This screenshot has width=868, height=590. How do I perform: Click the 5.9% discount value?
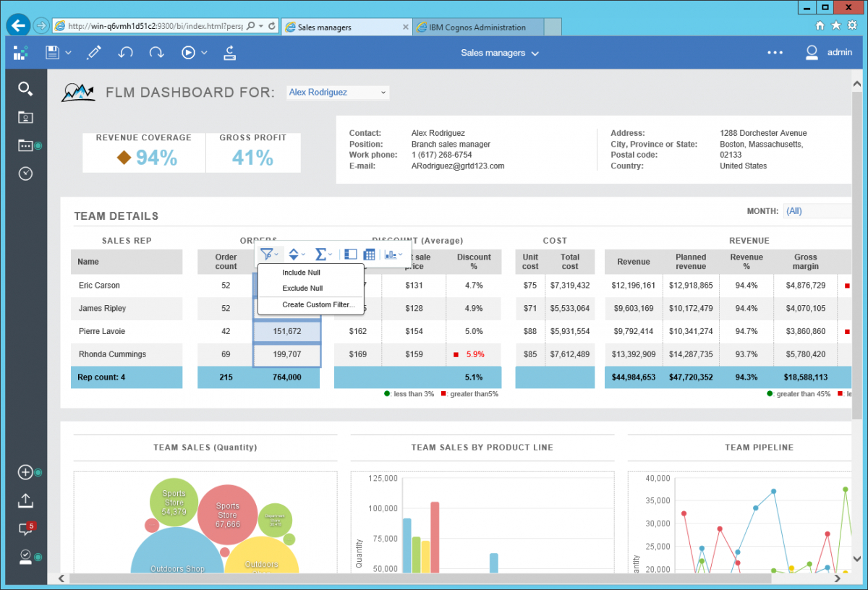pyautogui.click(x=475, y=355)
